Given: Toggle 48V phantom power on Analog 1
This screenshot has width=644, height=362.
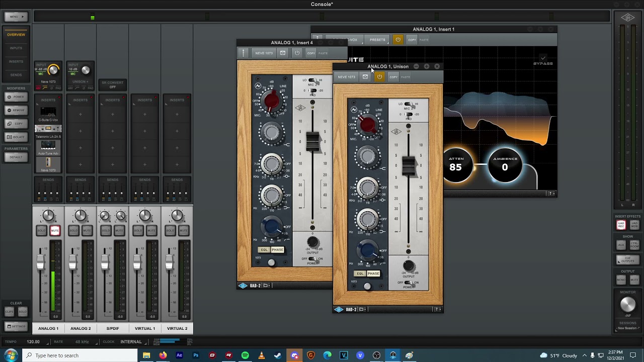Looking at the screenshot, I should (x=38, y=88).
